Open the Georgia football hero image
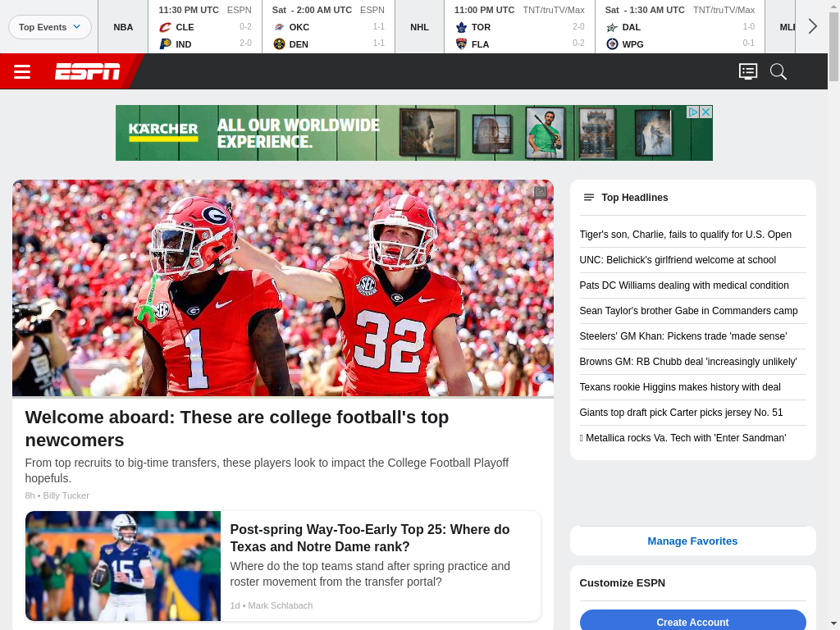Screen dimensions: 840x630 283,288
